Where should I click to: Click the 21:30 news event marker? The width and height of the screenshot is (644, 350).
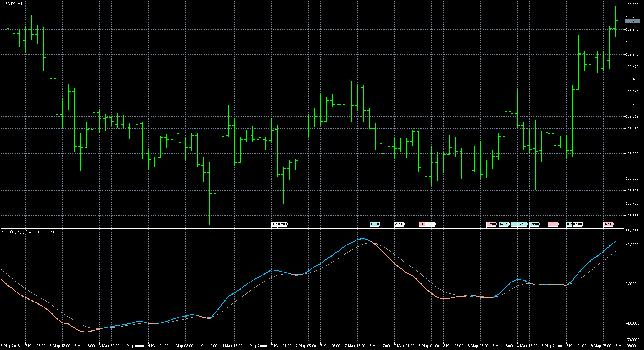399,224
